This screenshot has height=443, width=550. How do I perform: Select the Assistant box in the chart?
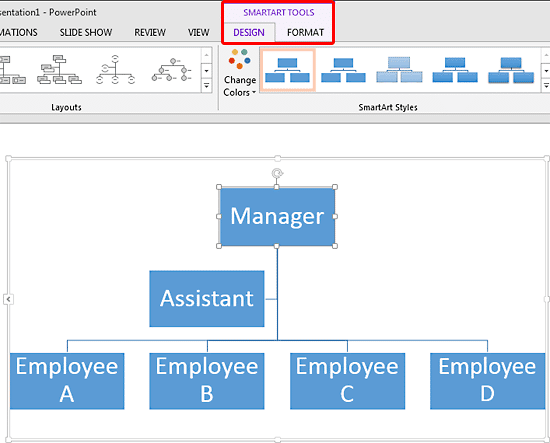[207, 298]
